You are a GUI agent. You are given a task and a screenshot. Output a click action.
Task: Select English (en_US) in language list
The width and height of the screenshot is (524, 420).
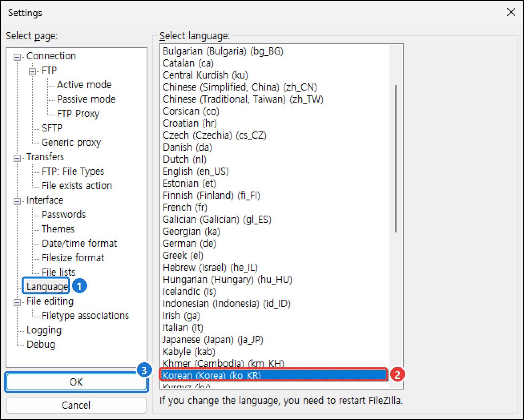pyautogui.click(x=274, y=171)
